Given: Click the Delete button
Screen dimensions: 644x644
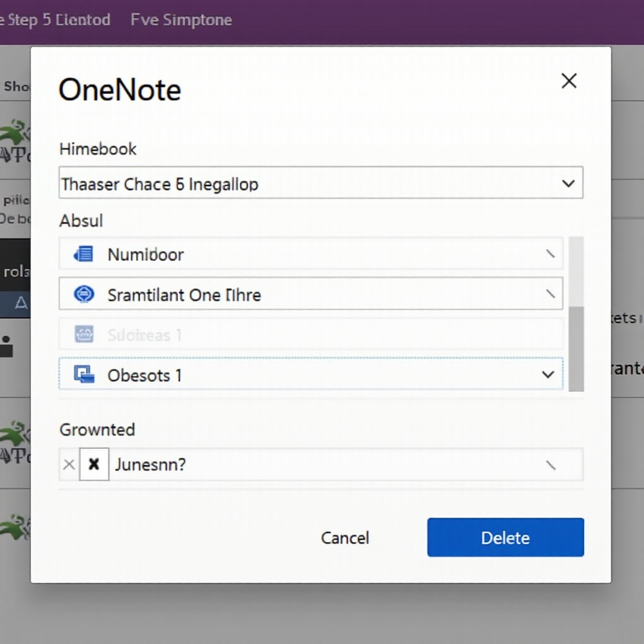Looking at the screenshot, I should click(505, 537).
